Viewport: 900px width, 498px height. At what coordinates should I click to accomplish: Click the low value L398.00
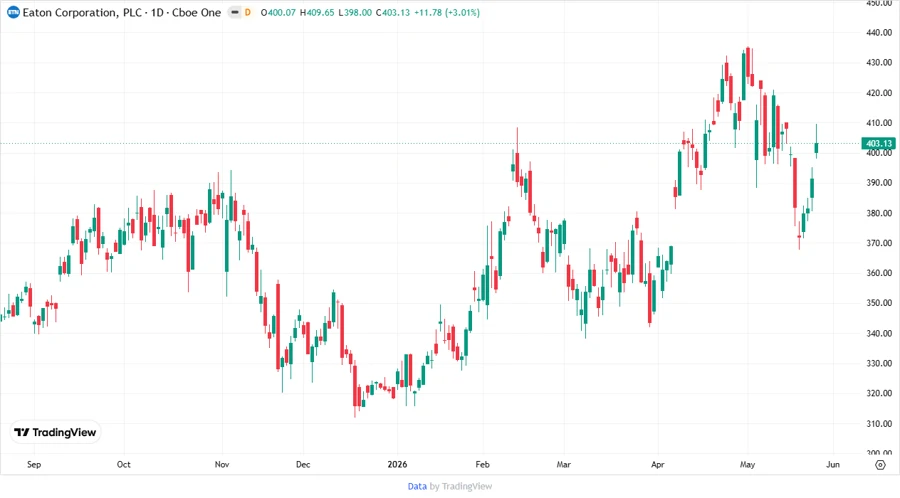[355, 12]
